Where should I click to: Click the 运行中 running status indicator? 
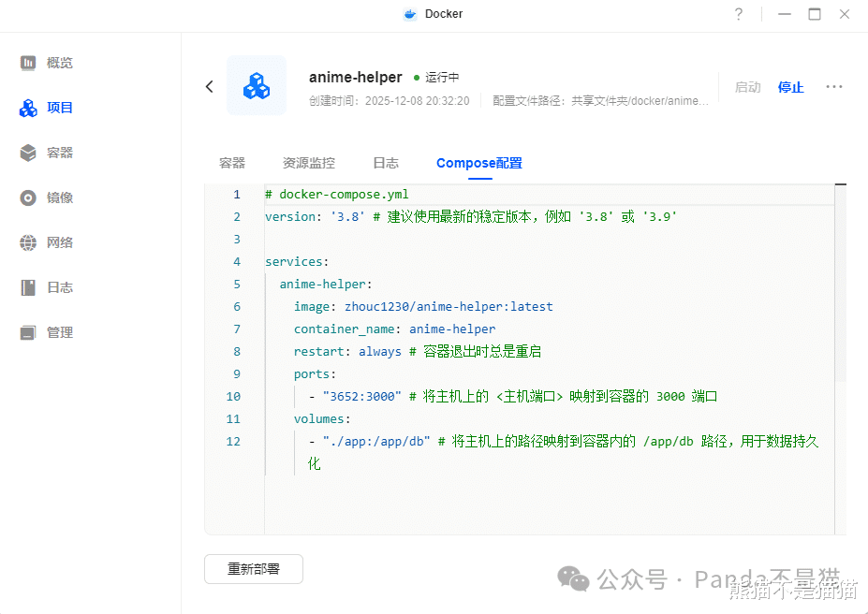[x=436, y=78]
